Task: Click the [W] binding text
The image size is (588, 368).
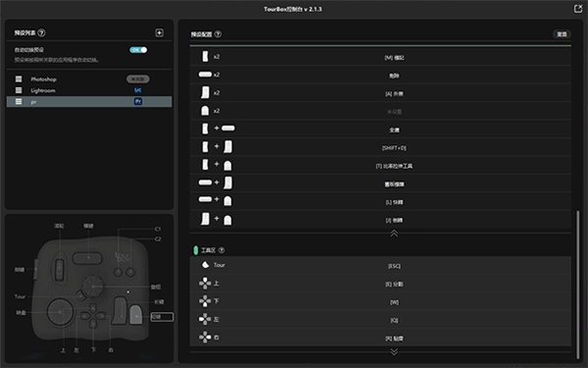Action: coord(395,302)
